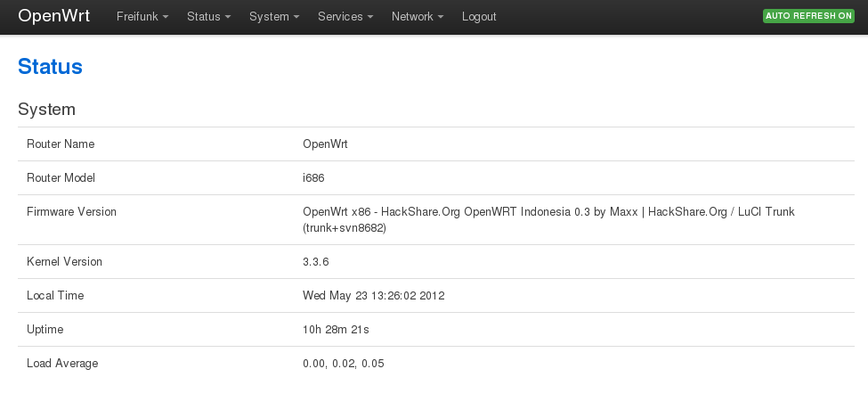868x402 pixels.
Task: Select the Uptime label
Action: click(45, 330)
